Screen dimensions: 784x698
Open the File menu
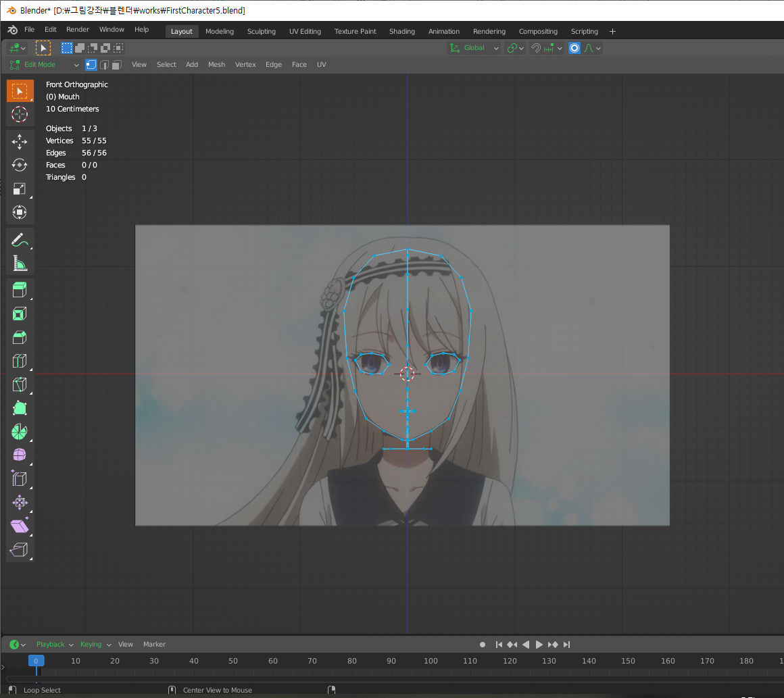[30, 30]
